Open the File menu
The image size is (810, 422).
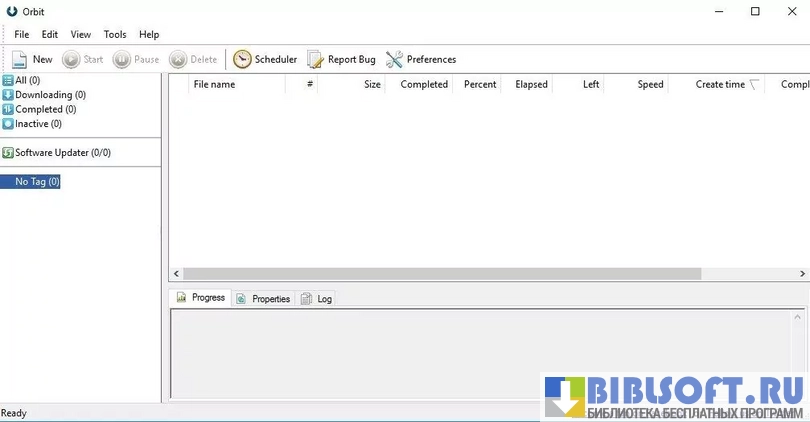22,34
